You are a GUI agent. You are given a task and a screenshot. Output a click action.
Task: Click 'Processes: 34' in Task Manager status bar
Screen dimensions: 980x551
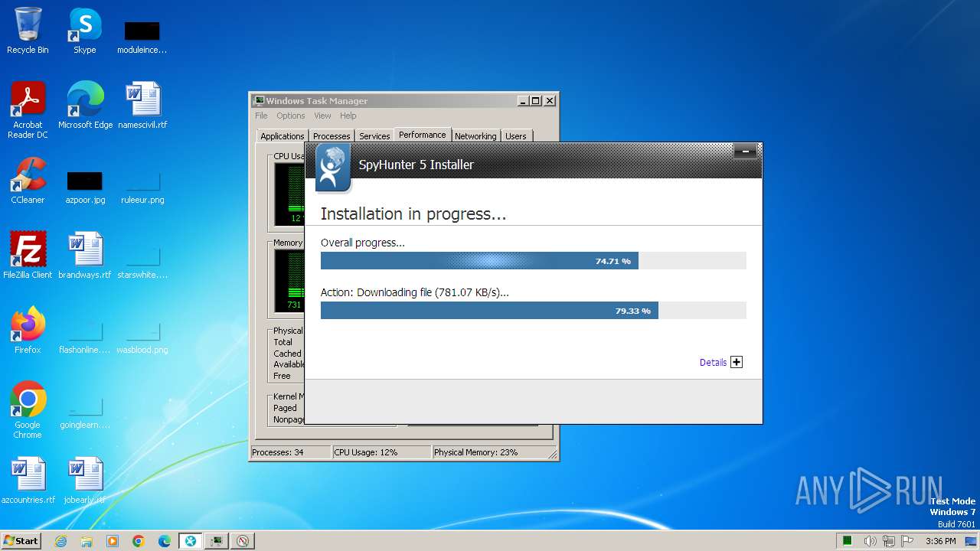click(278, 452)
